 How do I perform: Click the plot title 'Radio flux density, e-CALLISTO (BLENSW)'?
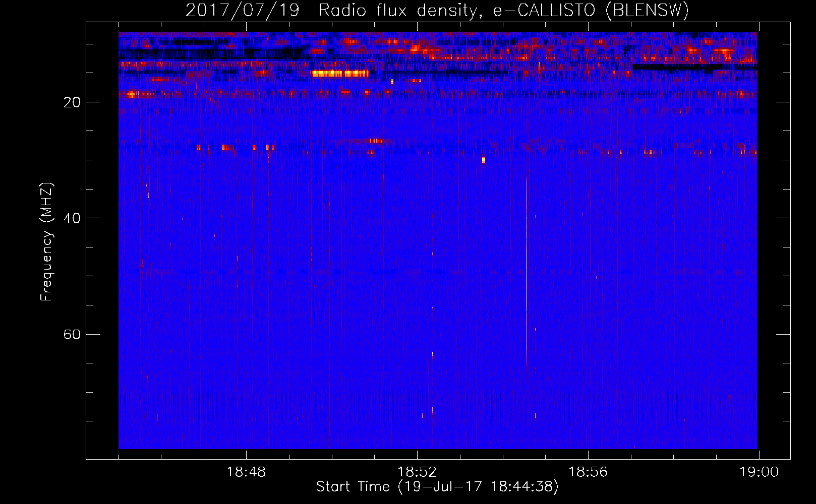[504, 10]
